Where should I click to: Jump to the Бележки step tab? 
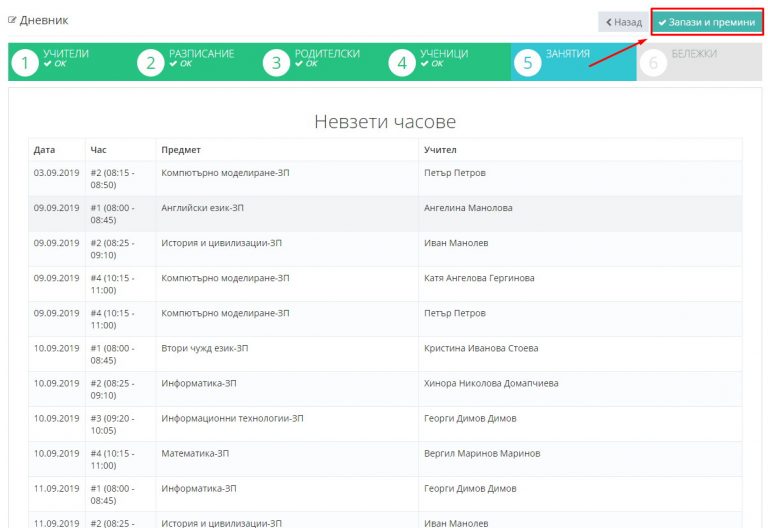click(x=694, y=54)
